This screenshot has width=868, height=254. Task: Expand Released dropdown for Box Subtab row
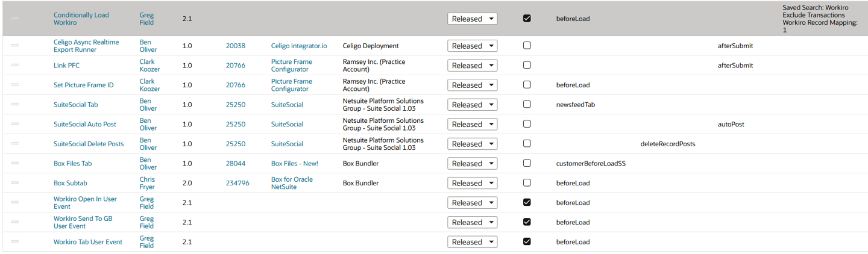coord(472,183)
